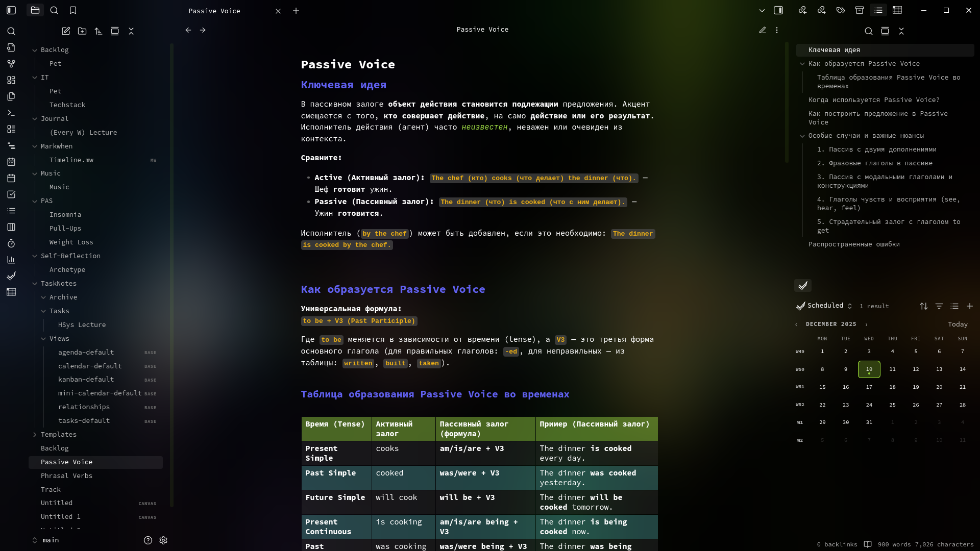This screenshot has height=551, width=980.
Task: Collapse the Backlog folder
Action: 35,50
